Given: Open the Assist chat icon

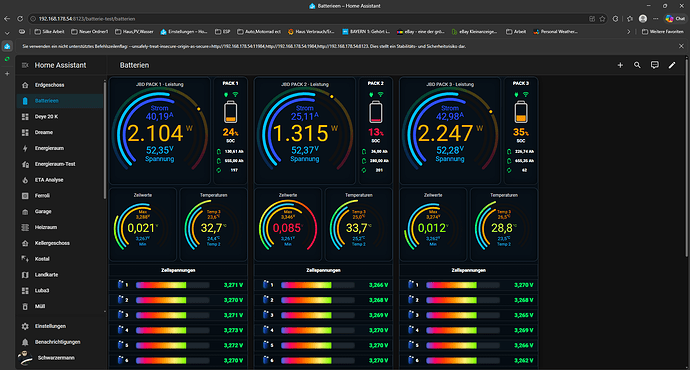Looking at the screenshot, I should pyautogui.click(x=655, y=65).
